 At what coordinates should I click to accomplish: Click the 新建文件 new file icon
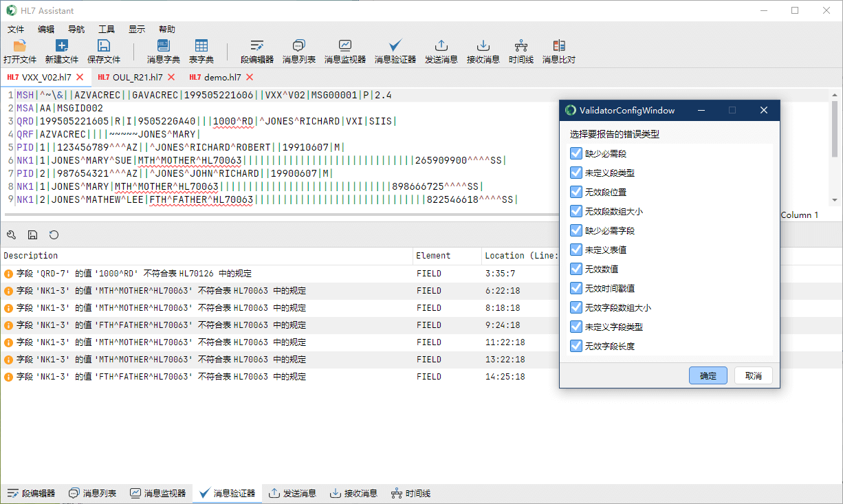coord(62,47)
